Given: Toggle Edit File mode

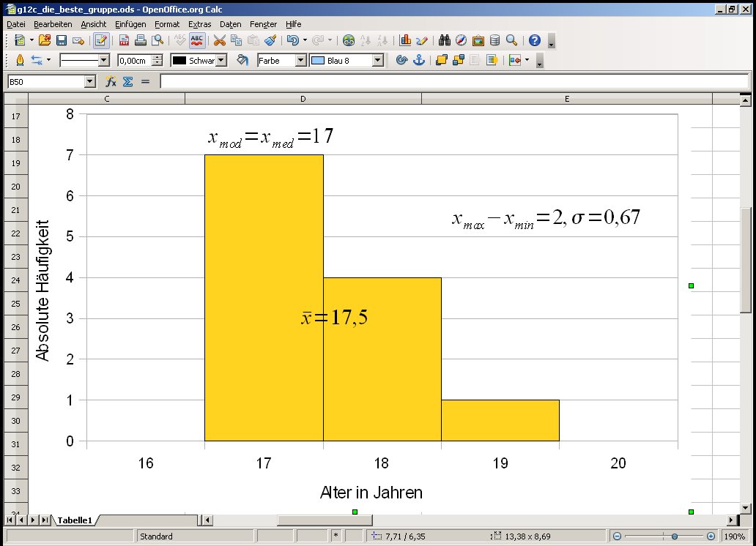Looking at the screenshot, I should pos(101,40).
